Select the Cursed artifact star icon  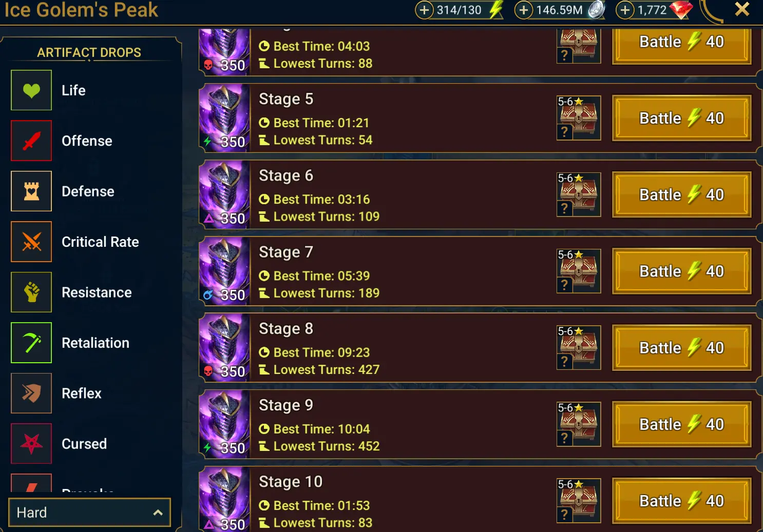point(31,444)
